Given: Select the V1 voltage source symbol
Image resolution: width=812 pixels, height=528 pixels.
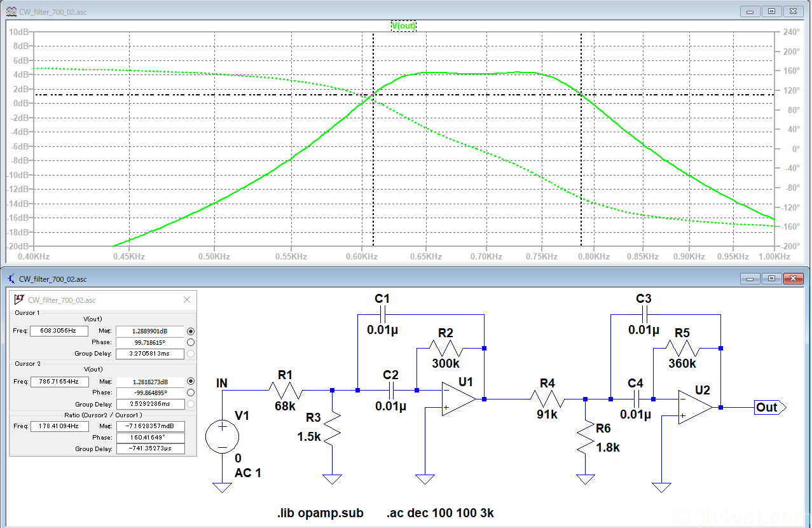Looking at the screenshot, I should [223, 437].
